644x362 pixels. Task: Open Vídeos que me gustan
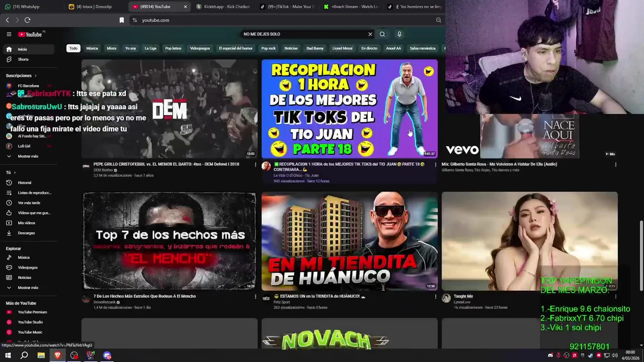tap(28, 213)
